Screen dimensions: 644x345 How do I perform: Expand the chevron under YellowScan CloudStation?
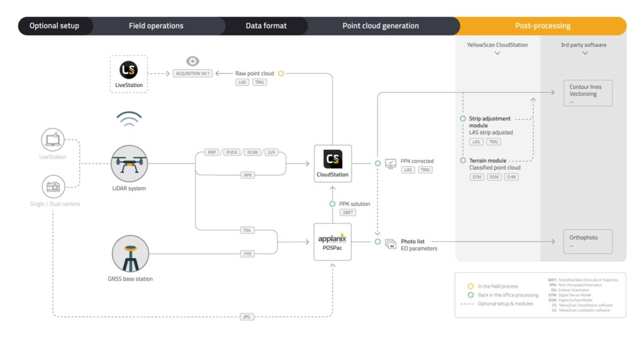tap(497, 54)
